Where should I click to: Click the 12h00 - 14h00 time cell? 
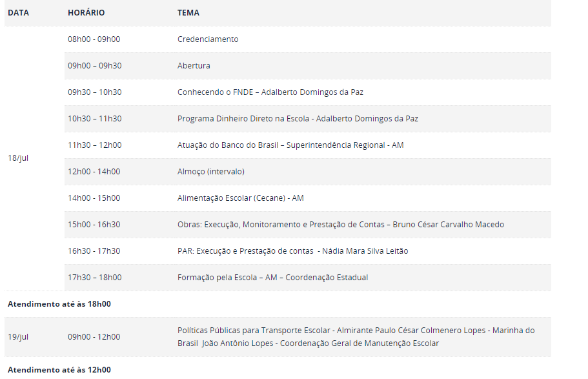pyautogui.click(x=94, y=172)
